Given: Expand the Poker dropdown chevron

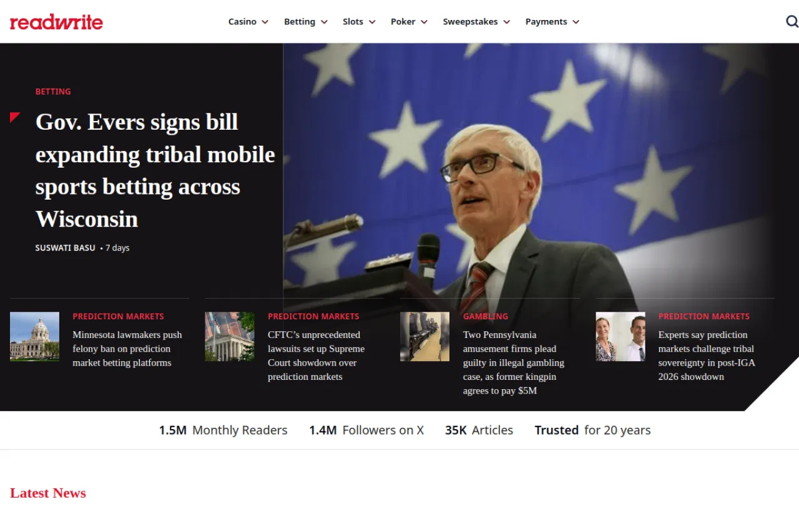Looking at the screenshot, I should click(x=424, y=22).
